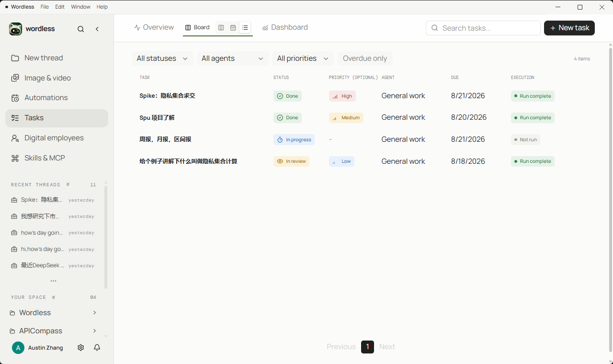The width and height of the screenshot is (613, 364).
Task: Collapse the Your Space section
Action: point(54,297)
